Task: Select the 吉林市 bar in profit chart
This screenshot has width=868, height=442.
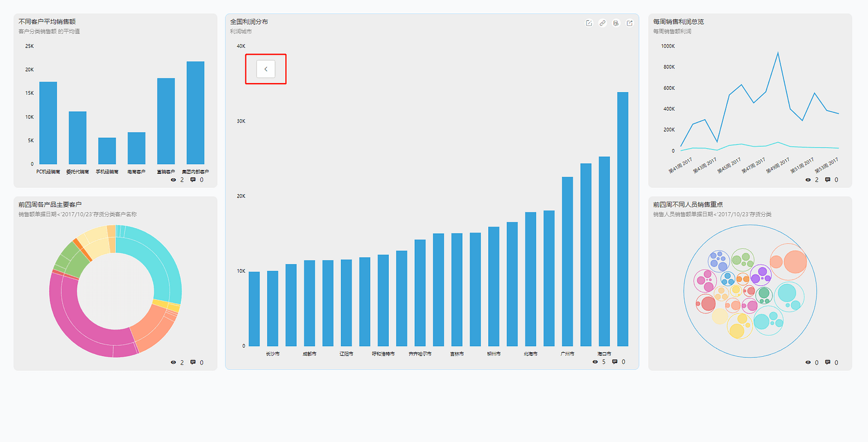Action: pyautogui.click(x=457, y=290)
